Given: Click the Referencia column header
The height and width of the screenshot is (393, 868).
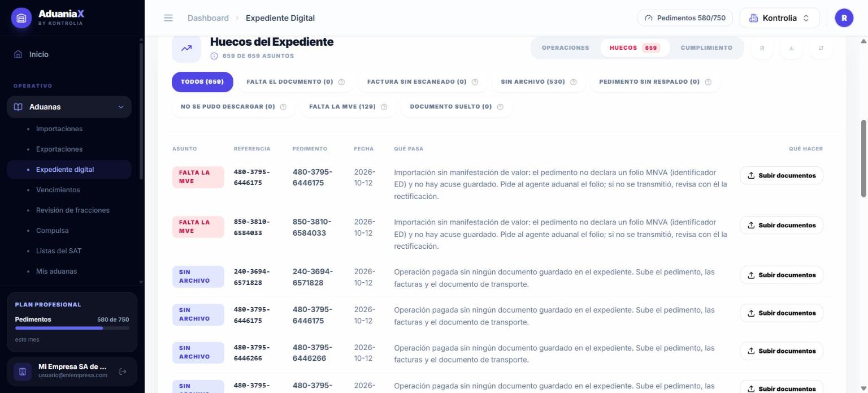Looking at the screenshot, I should click(x=252, y=149).
